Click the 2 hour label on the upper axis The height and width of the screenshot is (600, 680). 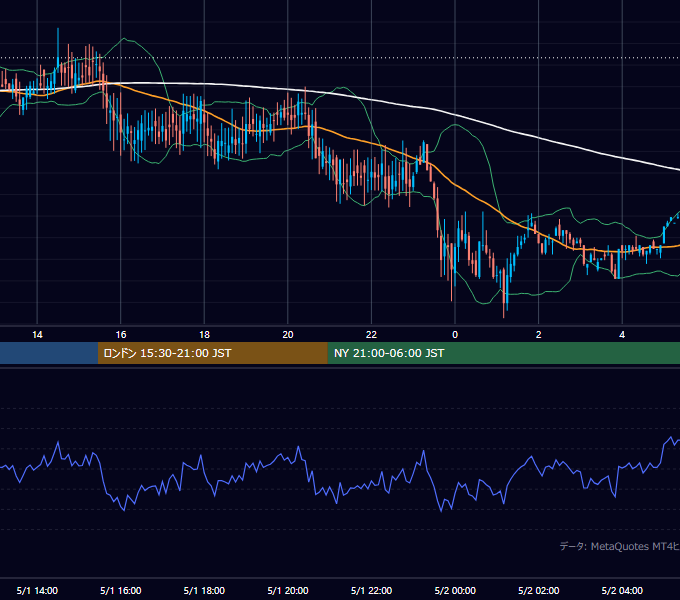point(539,335)
